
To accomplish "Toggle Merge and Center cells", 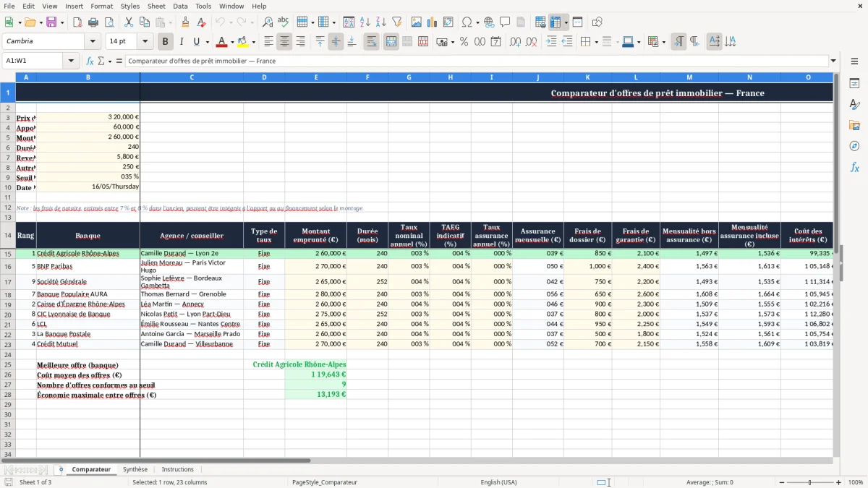I will 391,42.
